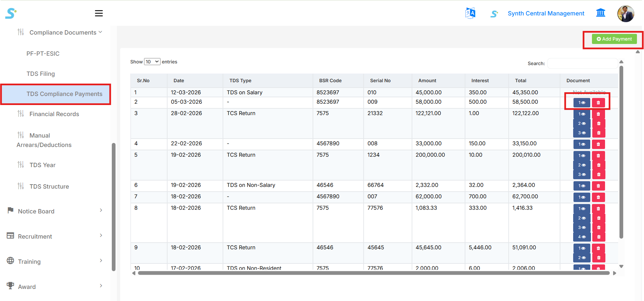Open the hamburger menu icon

pos(99,13)
